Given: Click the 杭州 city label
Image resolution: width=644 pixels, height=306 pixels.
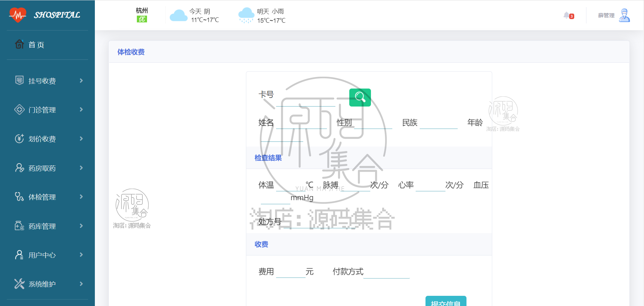Looking at the screenshot, I should tap(142, 11).
